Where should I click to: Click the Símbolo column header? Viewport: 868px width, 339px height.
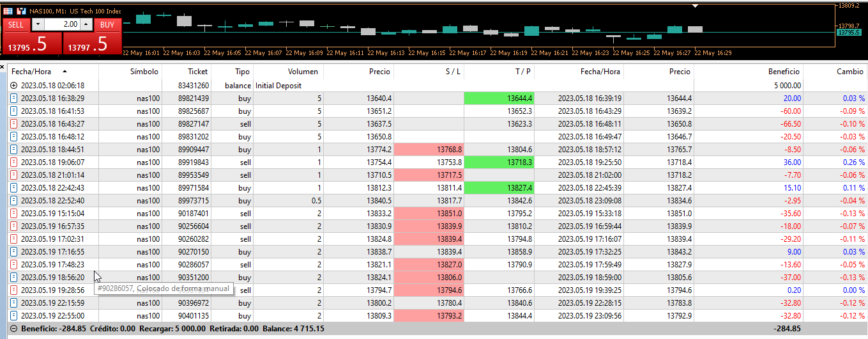(x=144, y=72)
